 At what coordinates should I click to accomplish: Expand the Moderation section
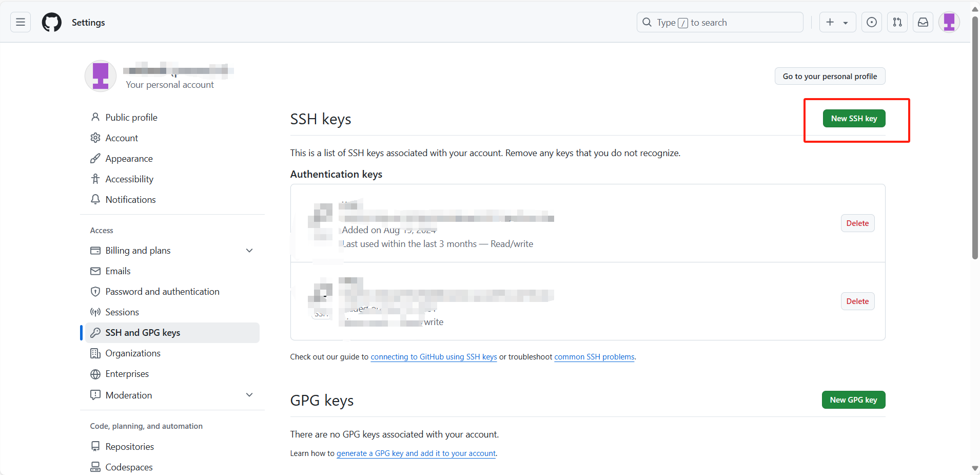tap(249, 395)
